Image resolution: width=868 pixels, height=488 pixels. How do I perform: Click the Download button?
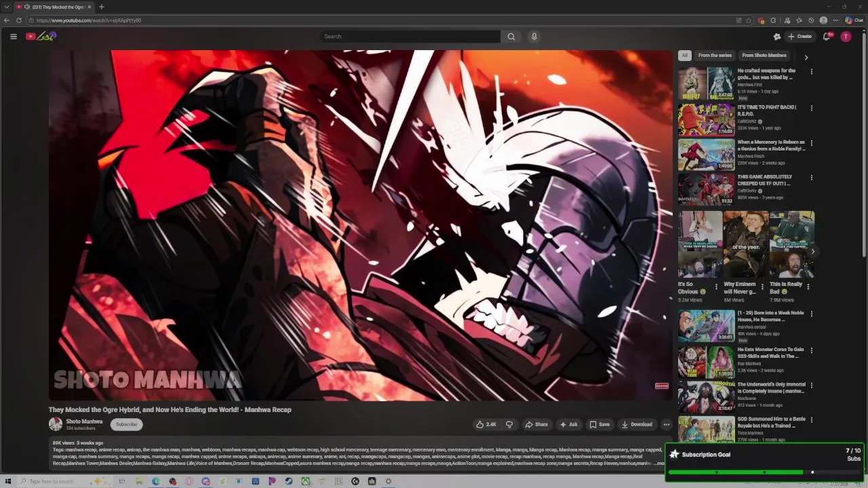(637, 424)
